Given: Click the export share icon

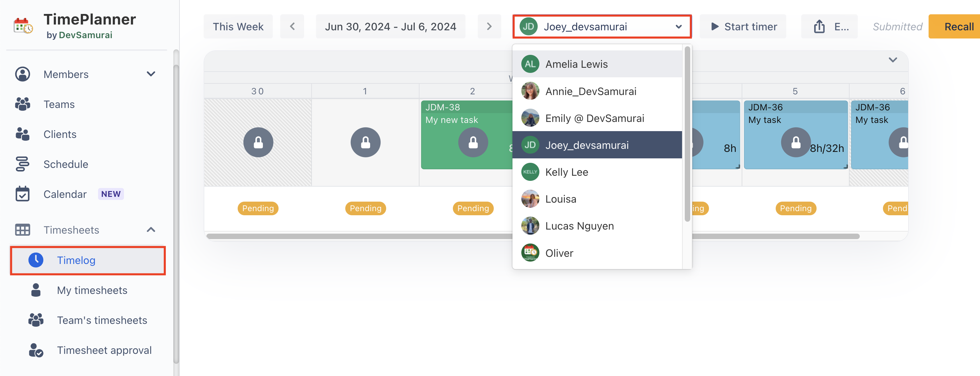Looking at the screenshot, I should [x=819, y=27].
